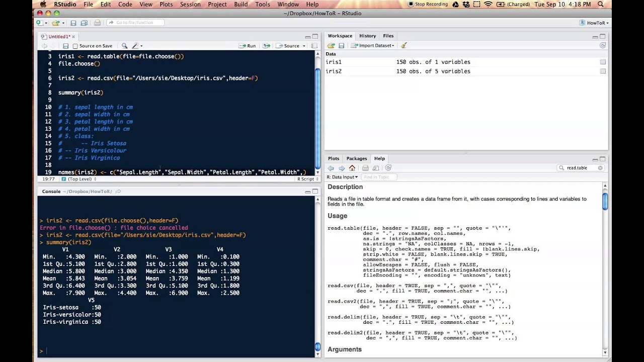Expand the recent files dropdown arrow
This screenshot has height=362, width=644.
tap(62, 23)
